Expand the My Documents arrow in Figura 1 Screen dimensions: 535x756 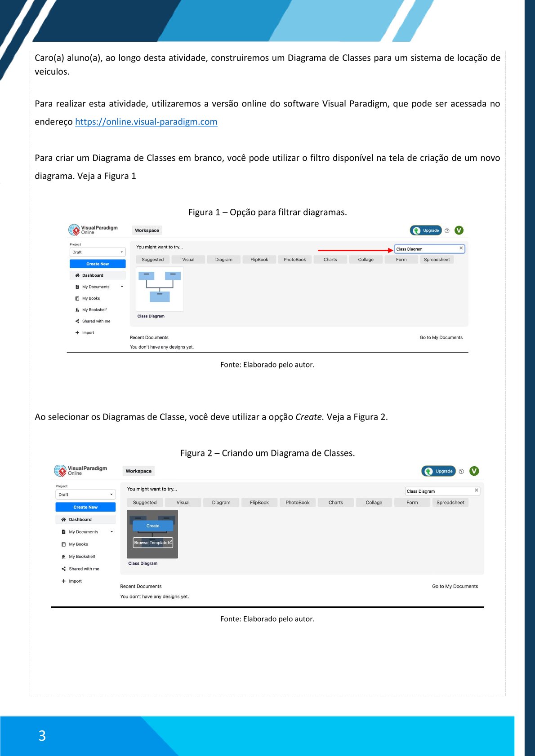tap(122, 287)
